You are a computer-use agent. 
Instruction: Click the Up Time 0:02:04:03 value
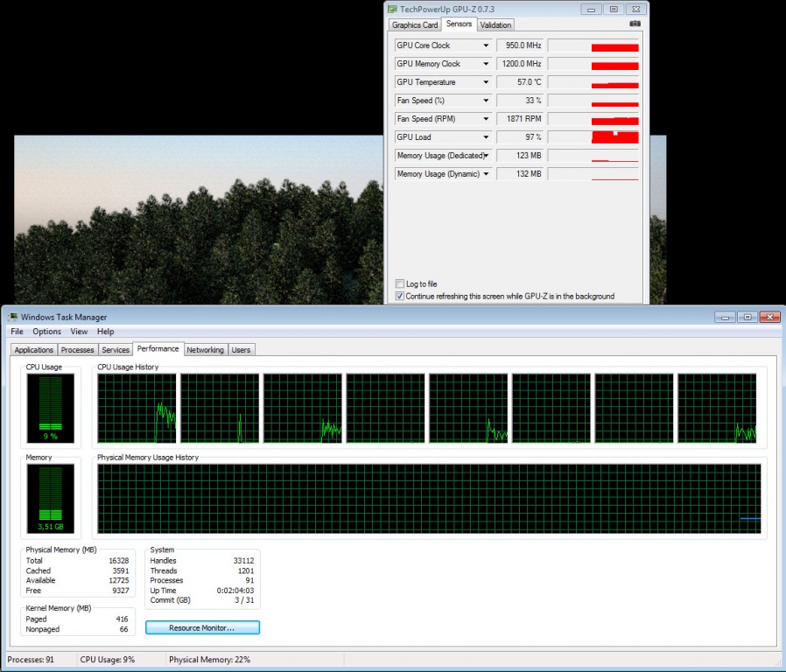(235, 591)
